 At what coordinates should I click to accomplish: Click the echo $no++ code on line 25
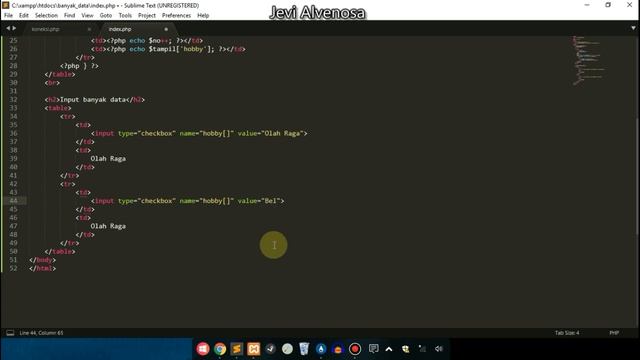150,40
